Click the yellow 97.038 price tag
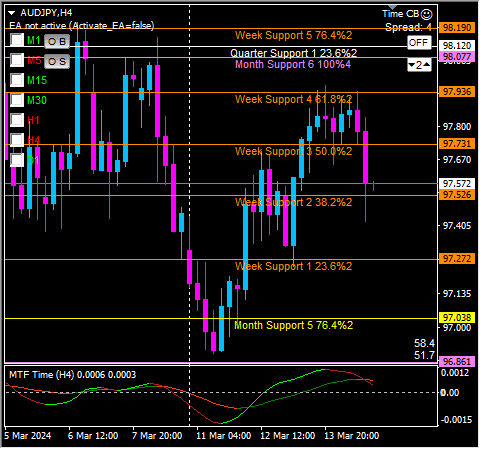The width and height of the screenshot is (480, 449). (x=457, y=318)
